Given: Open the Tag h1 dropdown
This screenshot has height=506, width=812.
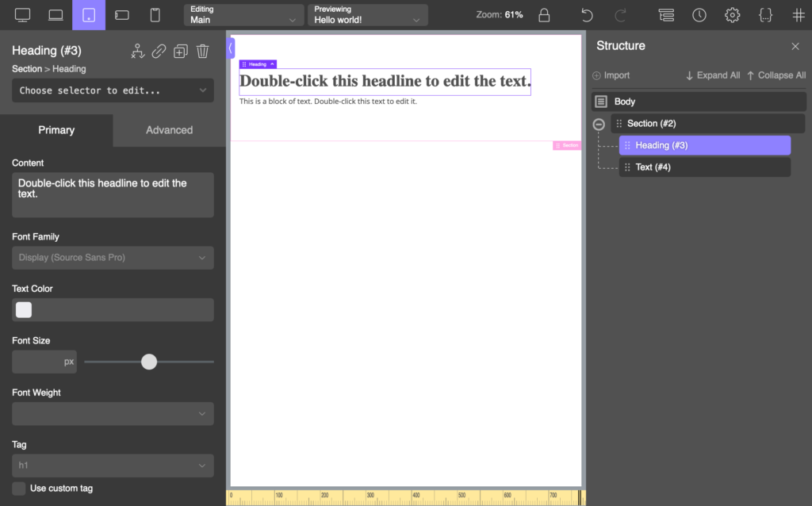Looking at the screenshot, I should coord(113,465).
